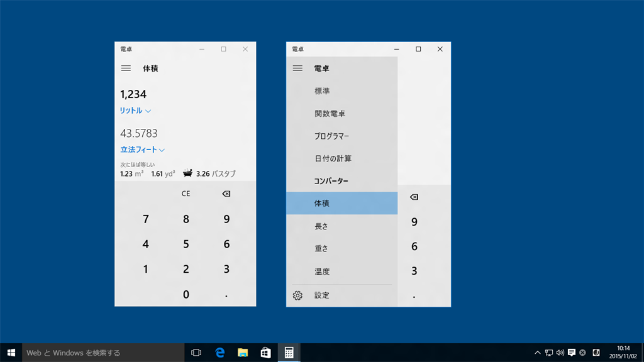Click backspace icon in left calculator keypad
The width and height of the screenshot is (644, 362).
click(226, 194)
